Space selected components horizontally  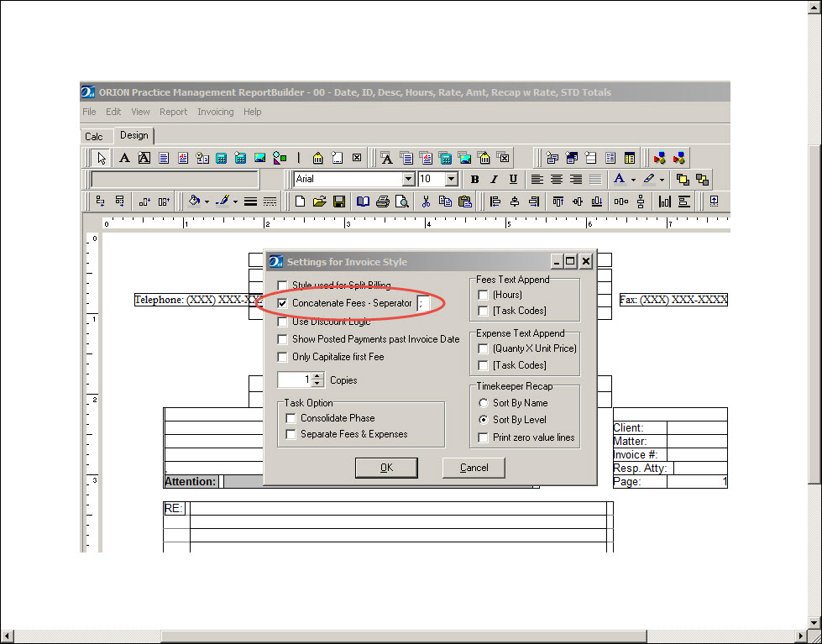tap(621, 202)
